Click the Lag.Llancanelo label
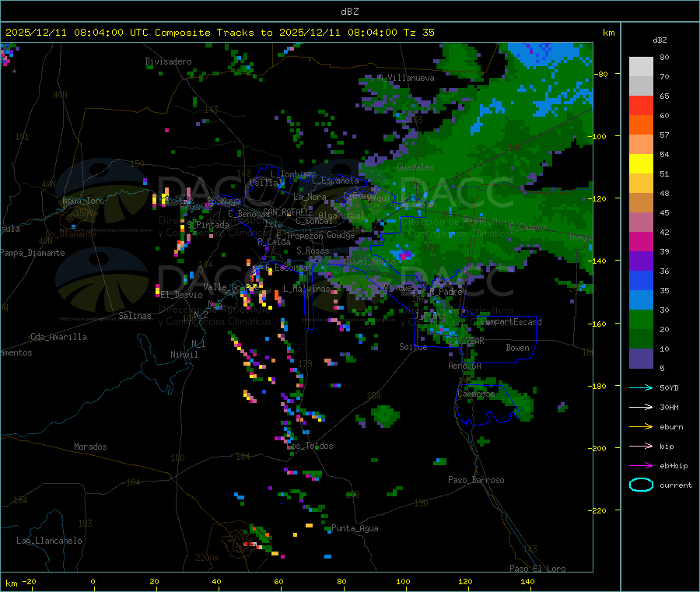The height and width of the screenshot is (592, 700). coord(49,541)
